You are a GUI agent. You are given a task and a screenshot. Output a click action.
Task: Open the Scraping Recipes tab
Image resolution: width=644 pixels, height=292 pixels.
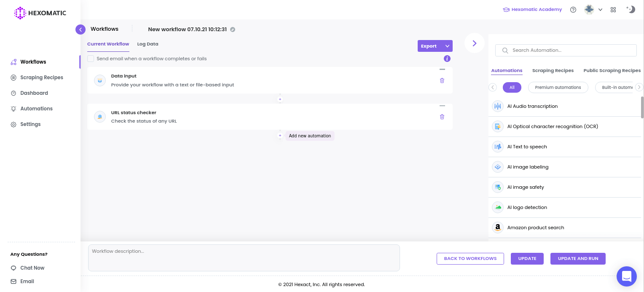553,70
